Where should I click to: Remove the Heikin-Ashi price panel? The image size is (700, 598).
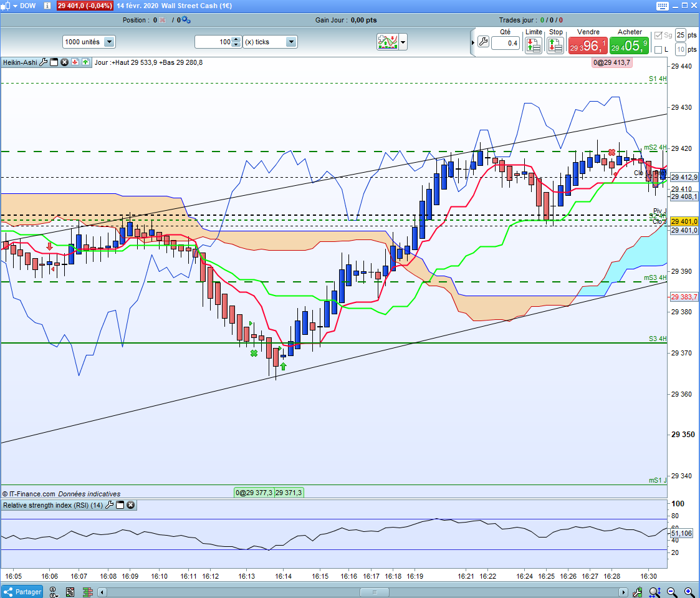64,62
